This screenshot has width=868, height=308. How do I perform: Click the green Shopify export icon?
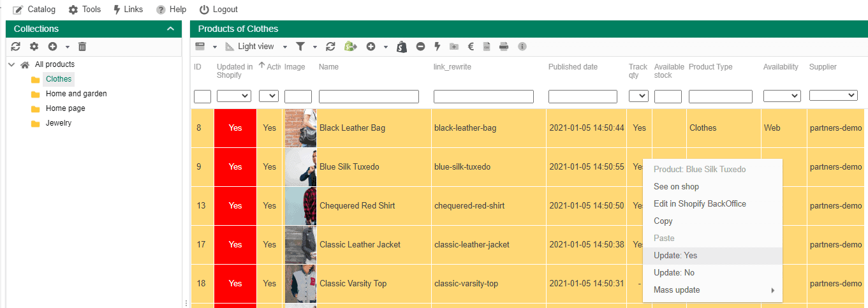coord(350,47)
